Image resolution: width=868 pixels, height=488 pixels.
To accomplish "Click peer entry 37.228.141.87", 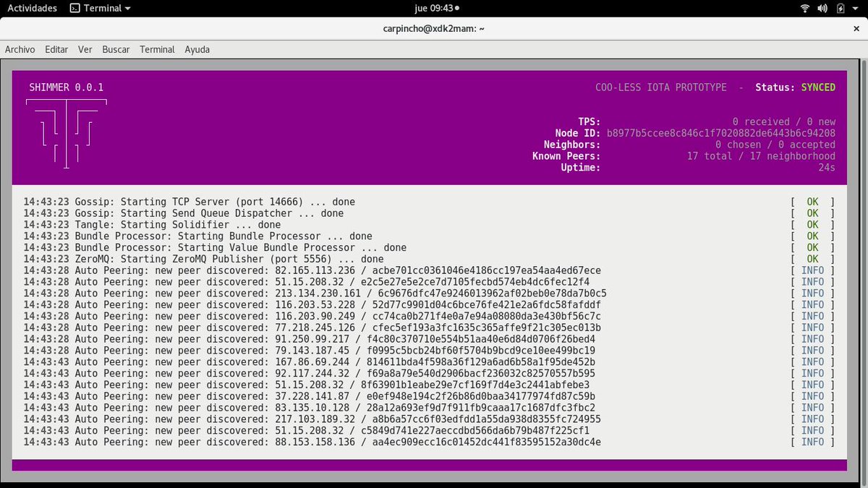I will (309, 396).
